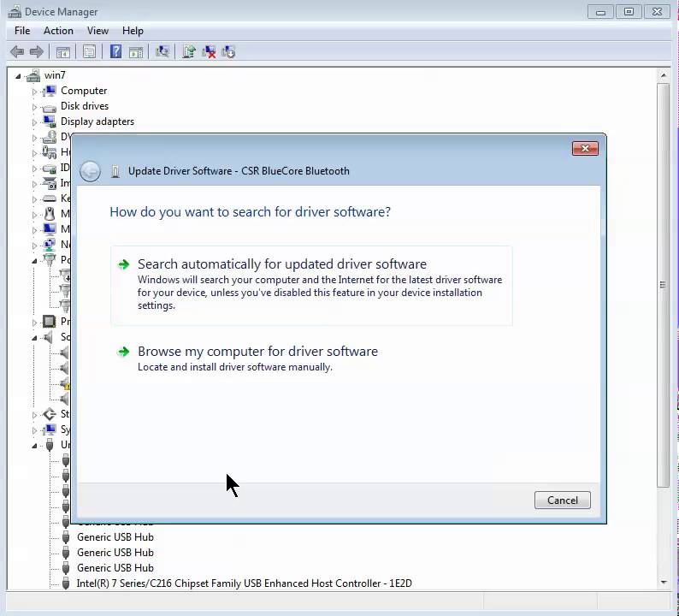Click the Disable device icon with down arrow
The width and height of the screenshot is (679, 616).
click(x=228, y=52)
